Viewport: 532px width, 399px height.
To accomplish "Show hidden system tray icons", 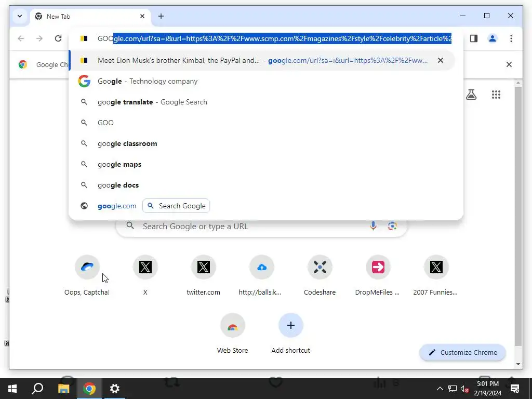I will click(440, 389).
